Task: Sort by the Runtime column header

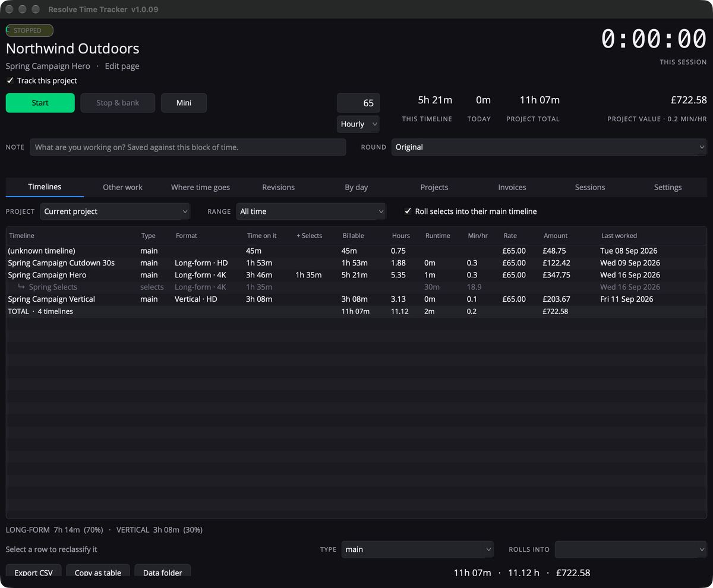Action: pyautogui.click(x=444, y=236)
